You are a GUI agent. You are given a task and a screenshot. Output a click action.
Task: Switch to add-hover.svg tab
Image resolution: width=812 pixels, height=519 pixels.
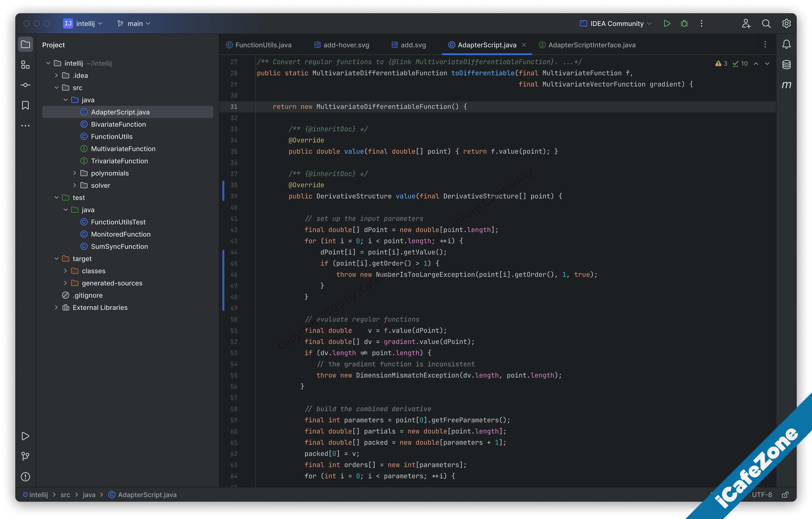click(342, 45)
